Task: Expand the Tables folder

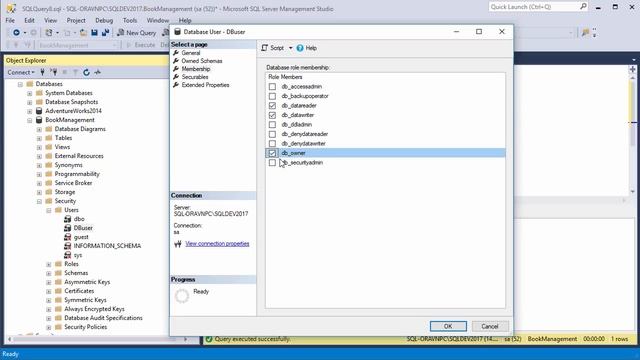Action: pos(39,138)
